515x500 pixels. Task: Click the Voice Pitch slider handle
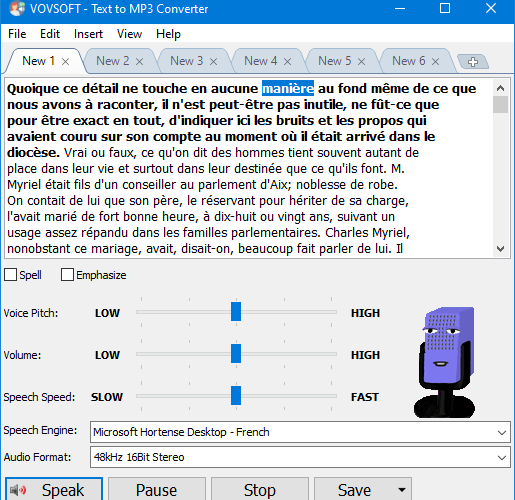click(236, 312)
